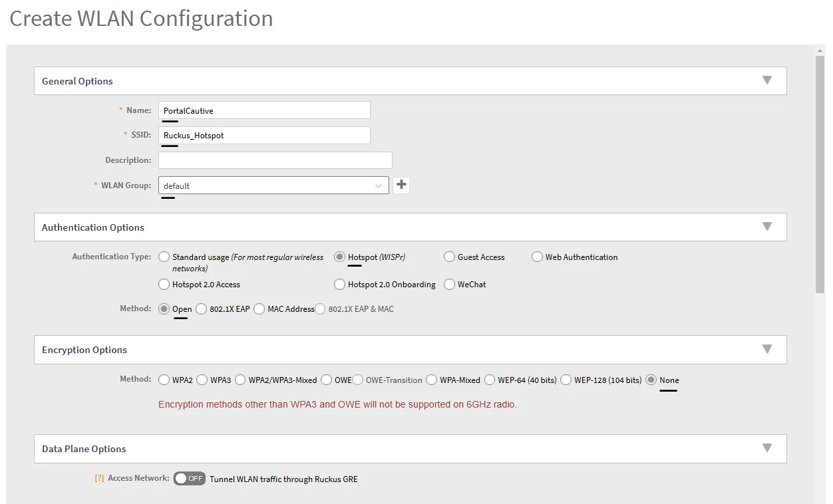Screen dimensions: 833x504
Task: Click the SSID input field
Action: [x=264, y=135]
